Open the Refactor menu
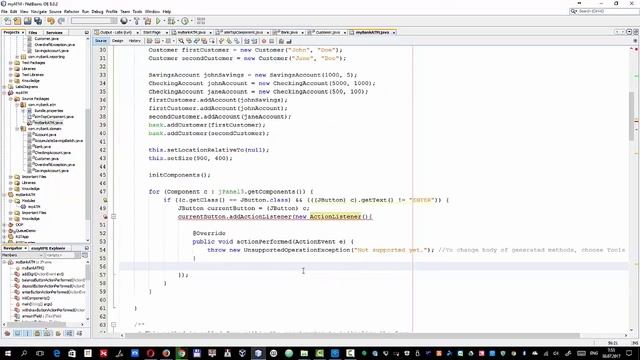 [x=71, y=11]
